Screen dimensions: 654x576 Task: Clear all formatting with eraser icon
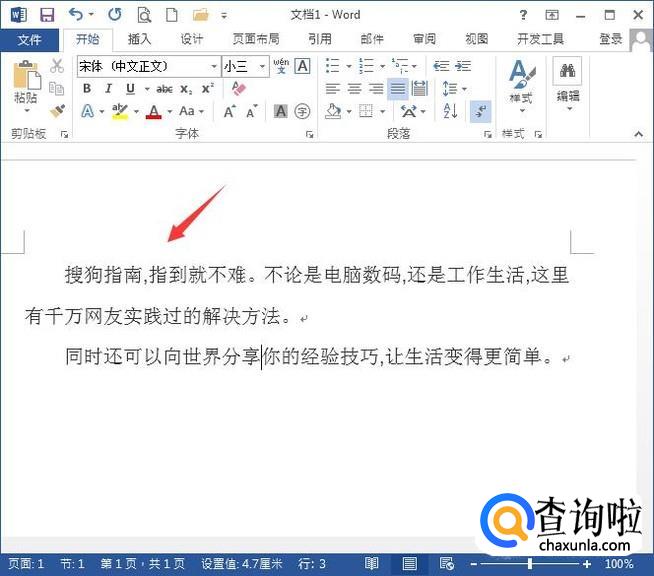[x=239, y=88]
